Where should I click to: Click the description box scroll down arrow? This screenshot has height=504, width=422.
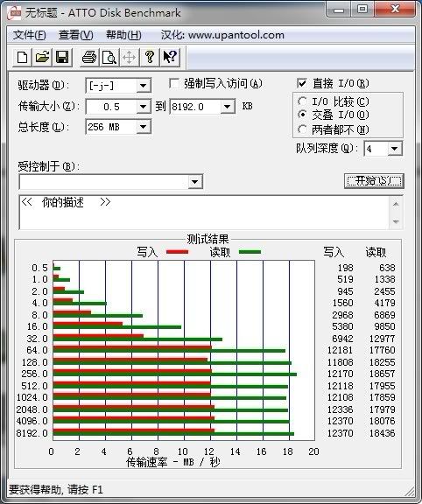(x=396, y=221)
